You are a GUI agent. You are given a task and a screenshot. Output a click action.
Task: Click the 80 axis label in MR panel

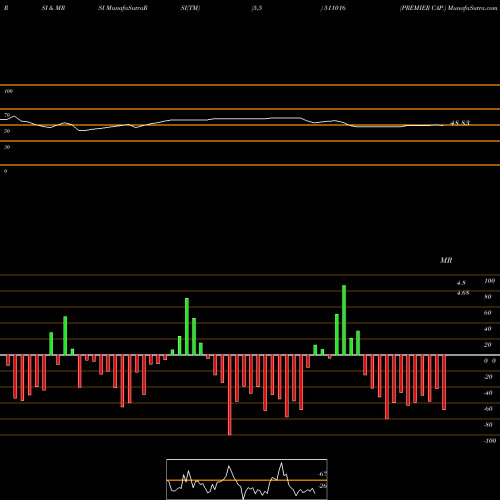pyautogui.click(x=488, y=297)
